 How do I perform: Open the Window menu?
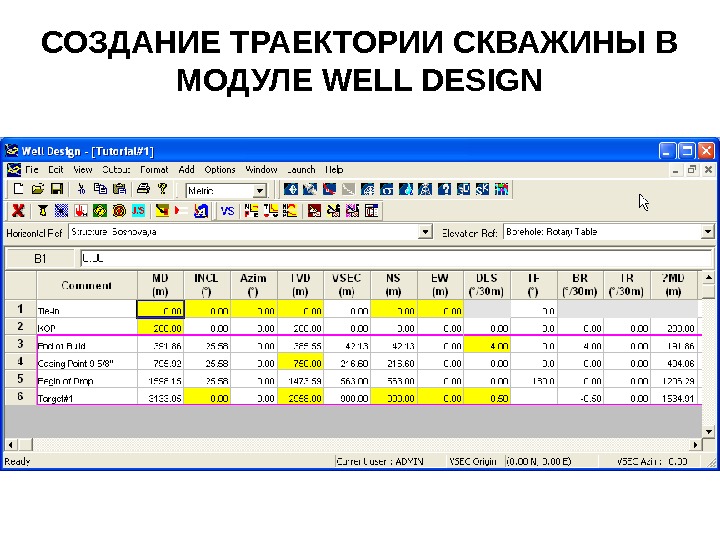pos(261,170)
